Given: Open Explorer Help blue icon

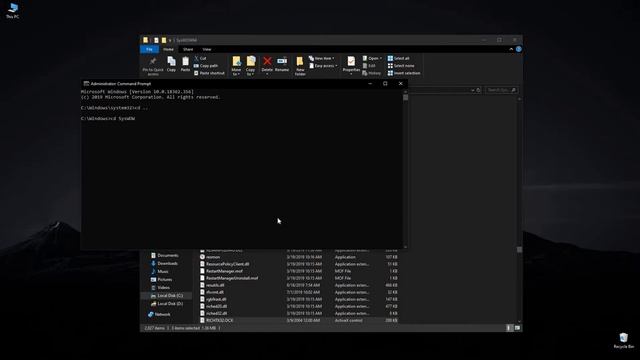Looking at the screenshot, I should (x=518, y=49).
